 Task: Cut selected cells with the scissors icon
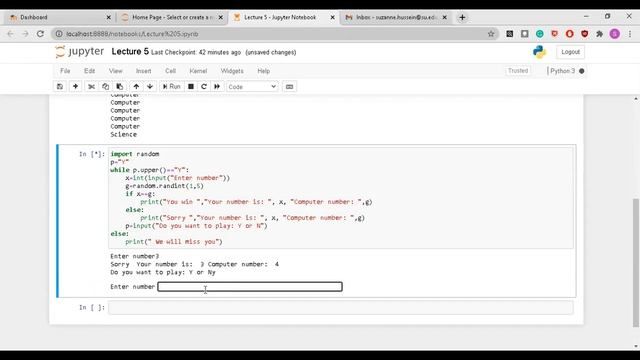[91, 87]
